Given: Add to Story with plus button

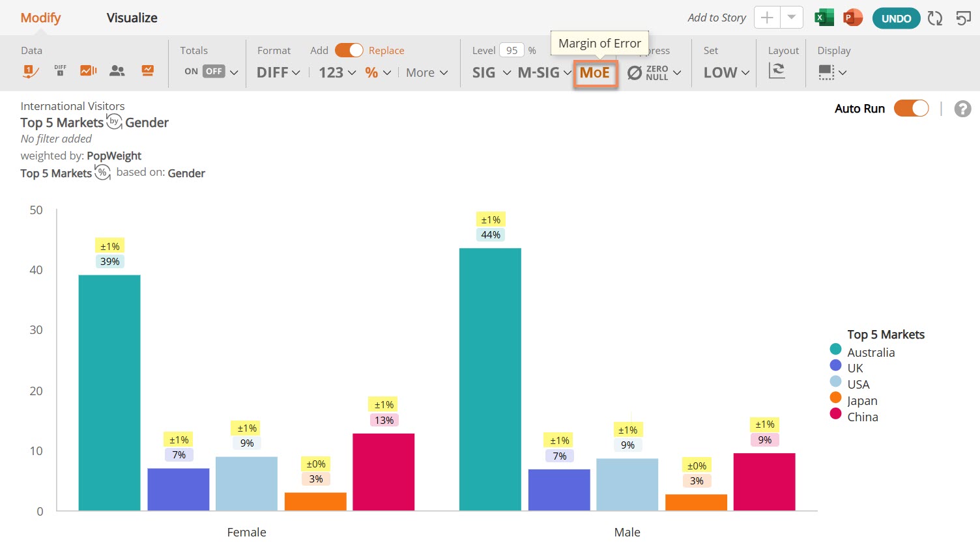Looking at the screenshot, I should click(767, 18).
